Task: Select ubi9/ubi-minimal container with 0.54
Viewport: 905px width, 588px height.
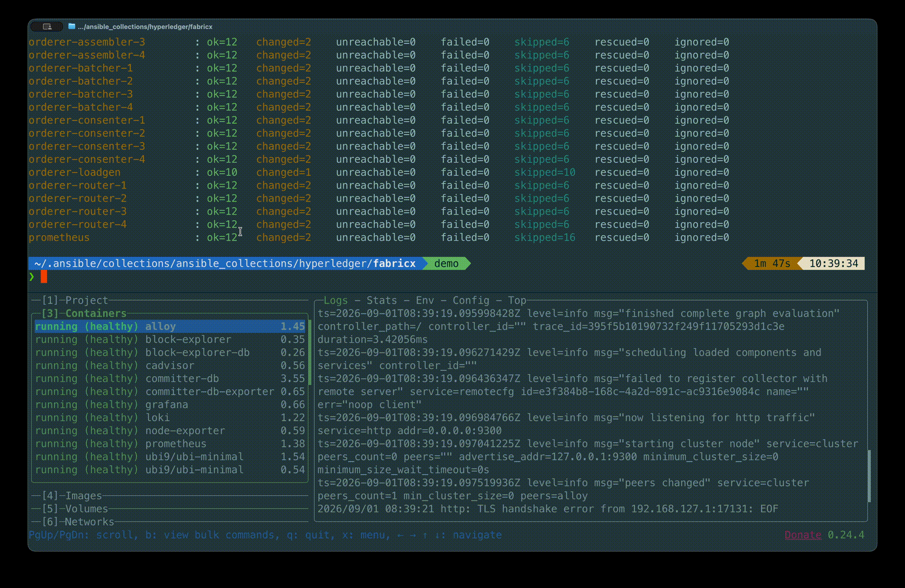Action: pyautogui.click(x=170, y=470)
